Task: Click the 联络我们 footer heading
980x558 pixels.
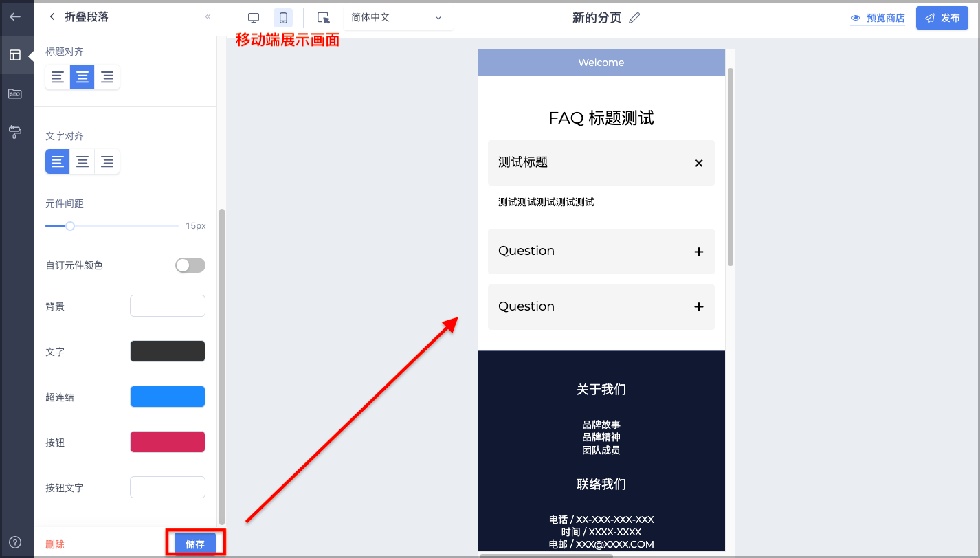Action: [x=601, y=484]
